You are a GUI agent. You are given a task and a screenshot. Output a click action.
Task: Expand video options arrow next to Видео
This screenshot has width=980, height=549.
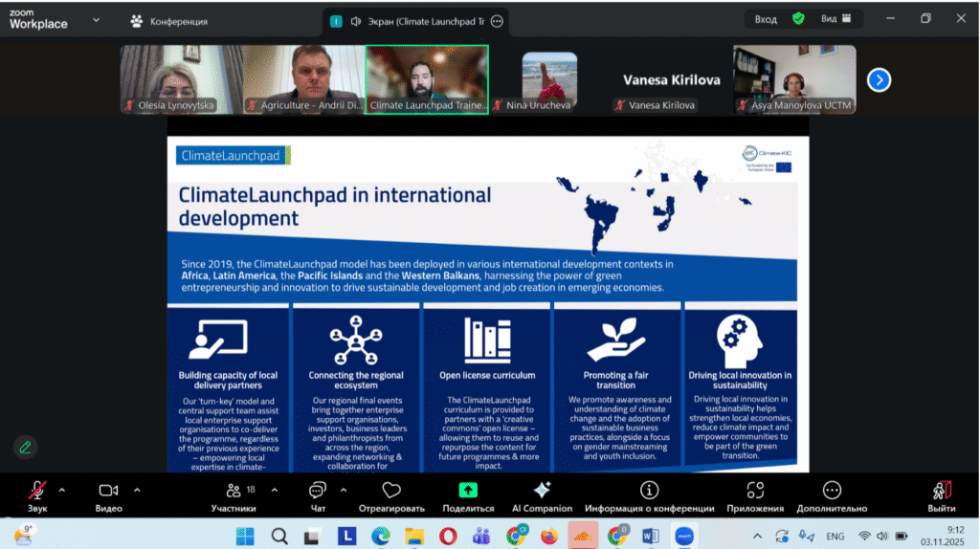(137, 490)
